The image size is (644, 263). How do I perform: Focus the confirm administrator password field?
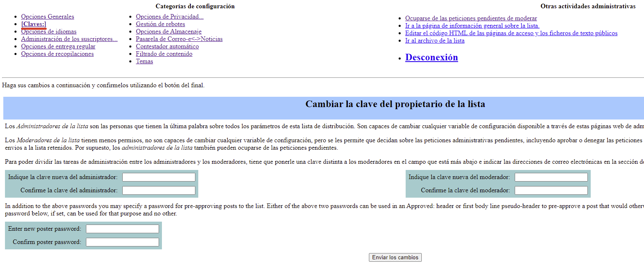[x=159, y=191]
